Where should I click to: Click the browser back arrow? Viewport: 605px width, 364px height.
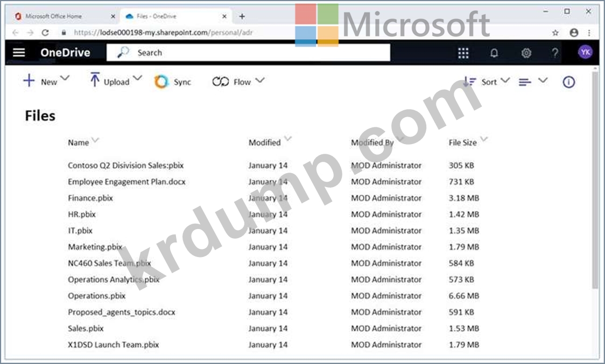tap(16, 33)
